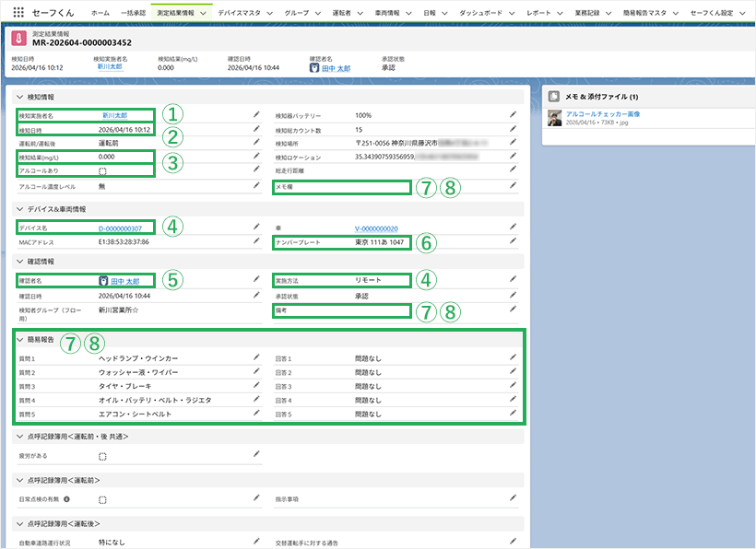This screenshot has height=549, width=756.
Task: Open the 日報 tab
Action: pyautogui.click(x=430, y=13)
